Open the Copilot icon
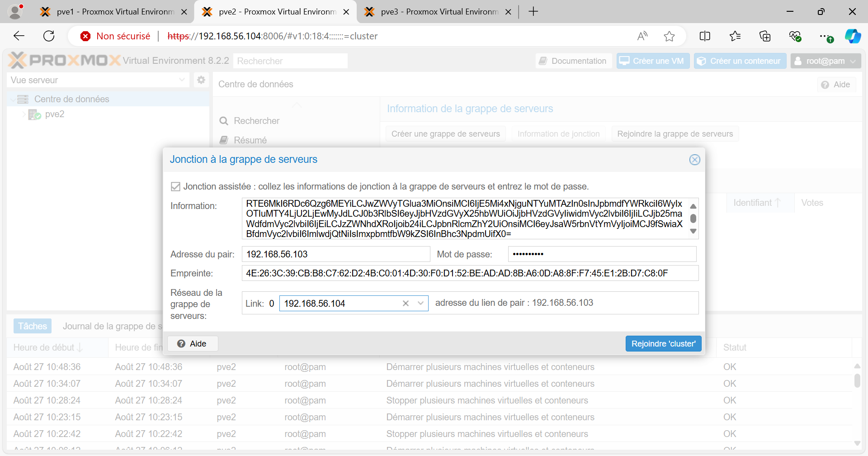This screenshot has width=868, height=456. coord(853,36)
